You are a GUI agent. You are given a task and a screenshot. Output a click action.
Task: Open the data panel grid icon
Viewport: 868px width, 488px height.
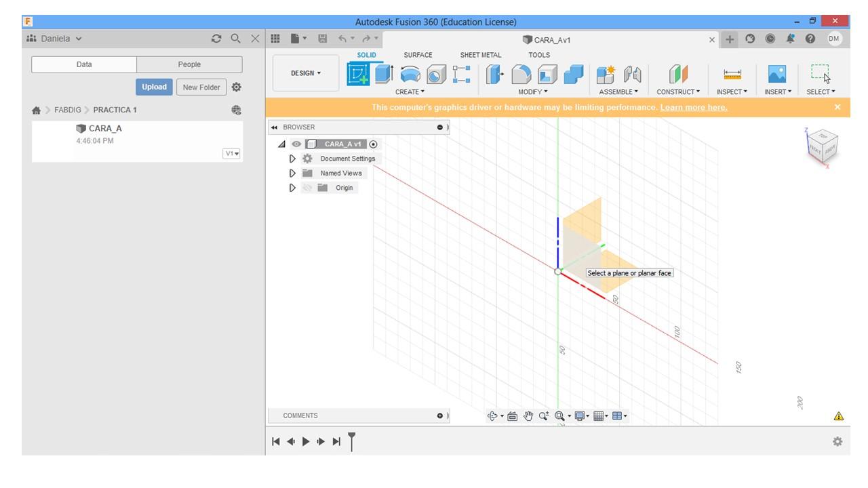[x=275, y=39]
